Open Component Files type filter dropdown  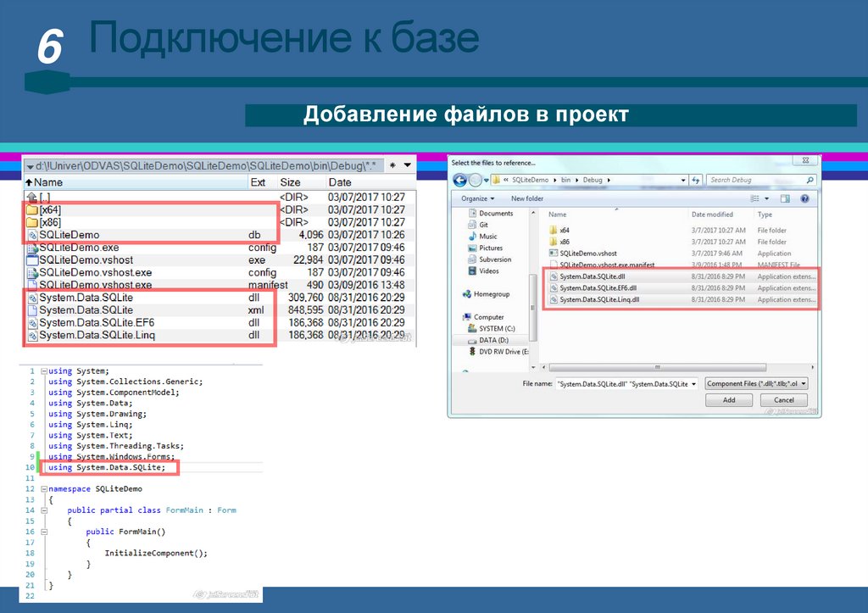coord(756,383)
